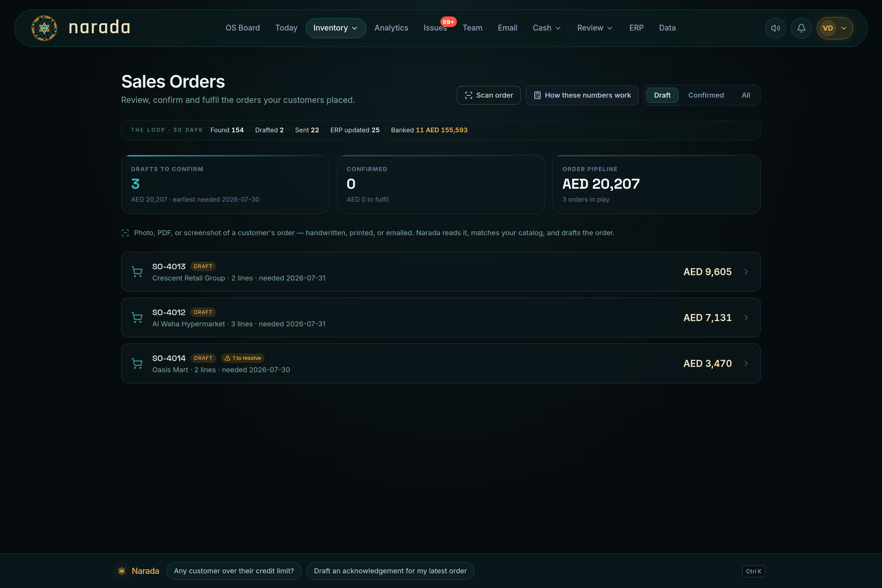The image size is (882, 588).
Task: Click the narada wordmark
Action: click(99, 27)
